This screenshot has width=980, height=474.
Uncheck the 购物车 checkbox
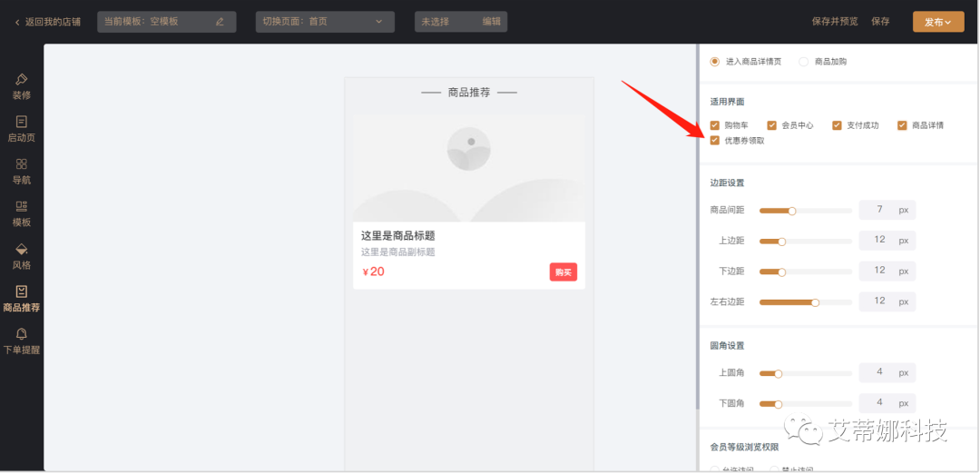[x=715, y=125]
